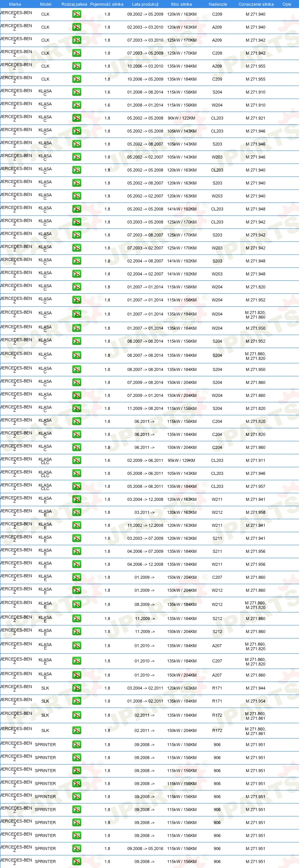Click the Oznaczenie silnika column header

coord(256,4)
